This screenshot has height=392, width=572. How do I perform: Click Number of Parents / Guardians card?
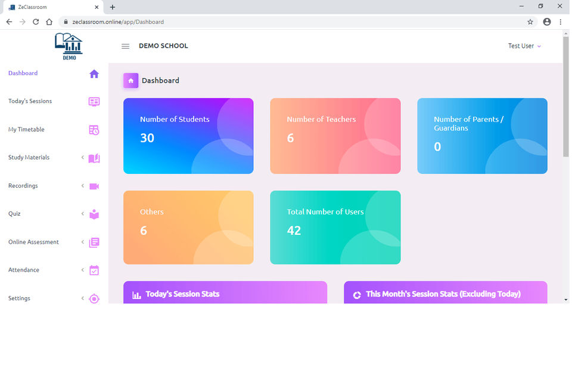click(482, 136)
